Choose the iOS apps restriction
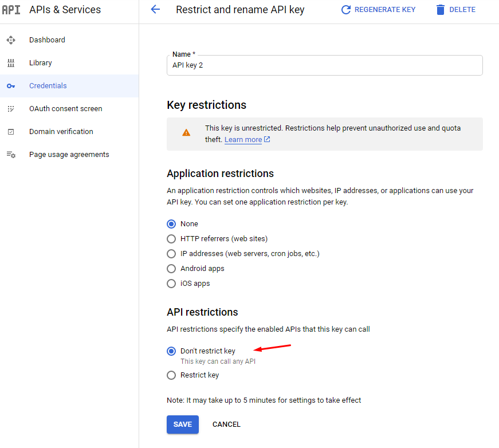This screenshot has height=448, width=499. pos(171,283)
